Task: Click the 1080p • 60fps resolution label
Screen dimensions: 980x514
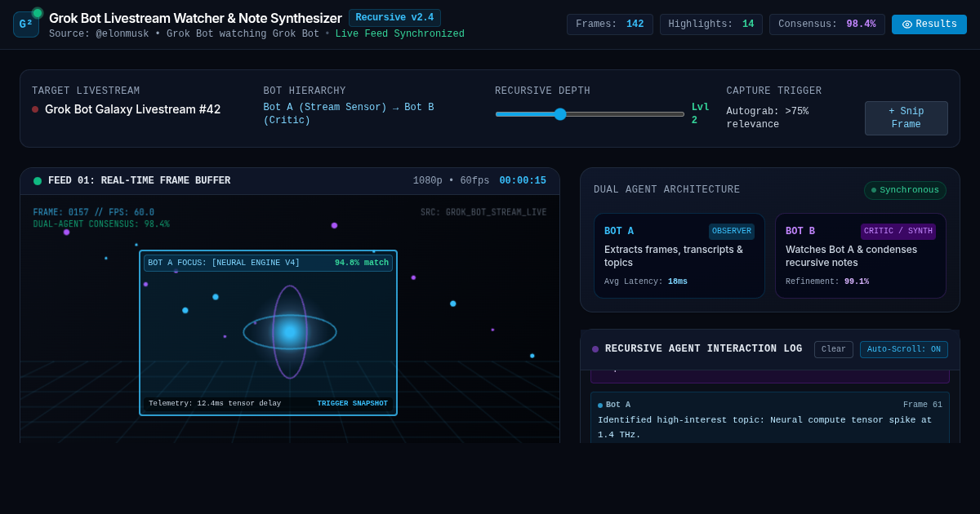Action: point(451,181)
